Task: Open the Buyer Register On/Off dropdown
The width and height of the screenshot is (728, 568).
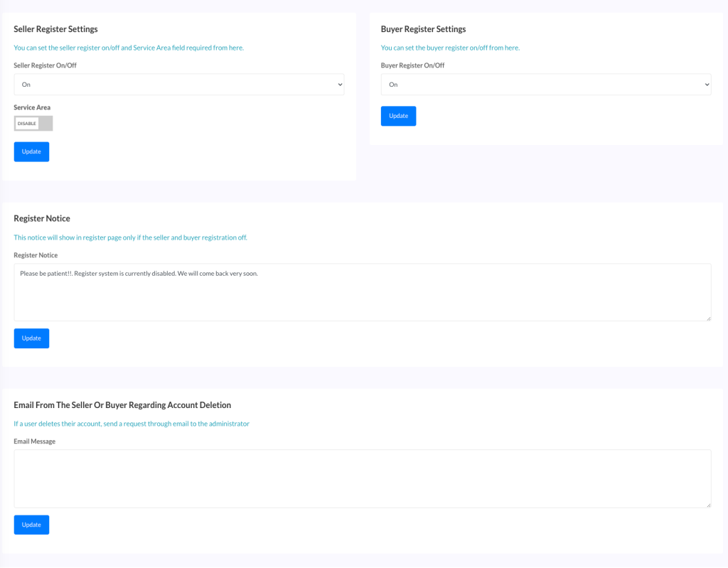Action: [x=545, y=84]
